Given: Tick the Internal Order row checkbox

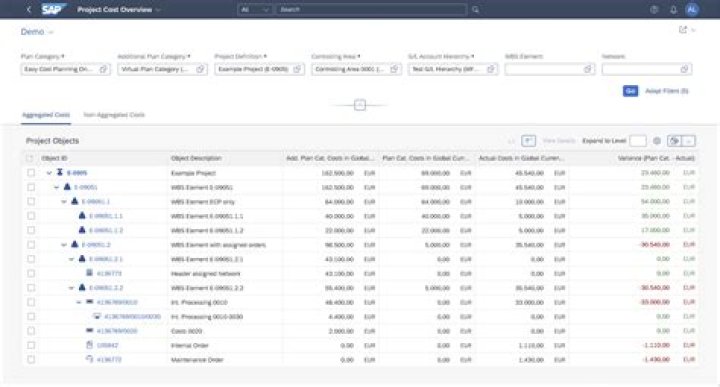Looking at the screenshot, I should click(x=31, y=345).
